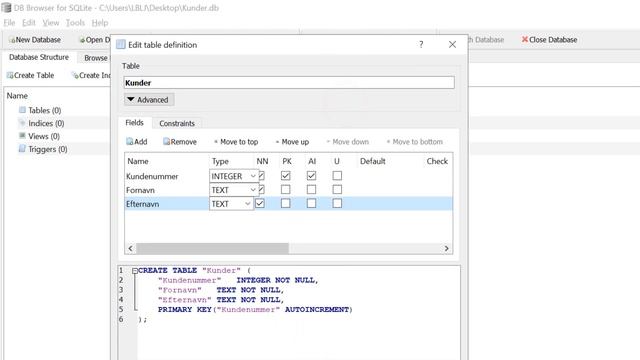Open the TEXT type dropdown for Fornavn

[234, 190]
